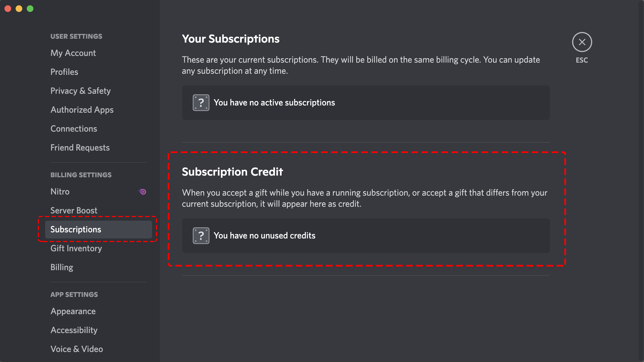Screen dimensions: 644x362
Task: Open the Privacy & Safety settings
Action: pos(81,91)
